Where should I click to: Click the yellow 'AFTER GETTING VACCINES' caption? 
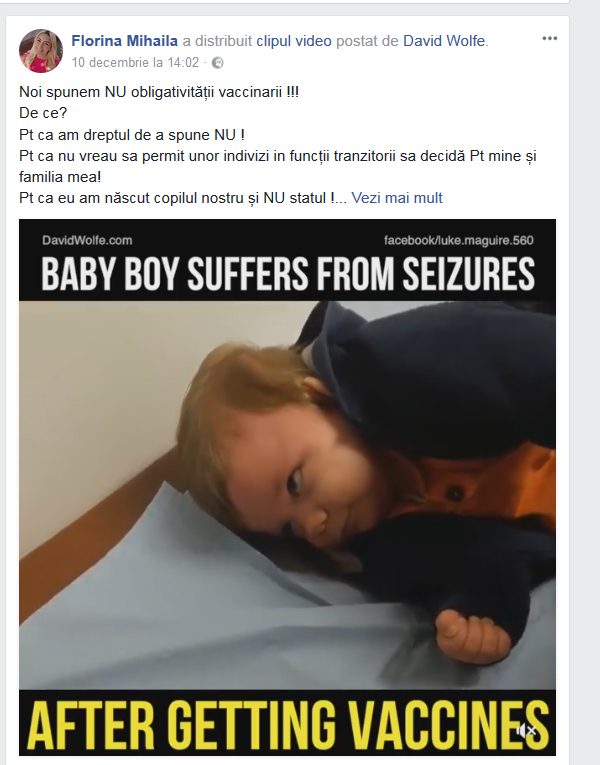click(x=288, y=725)
